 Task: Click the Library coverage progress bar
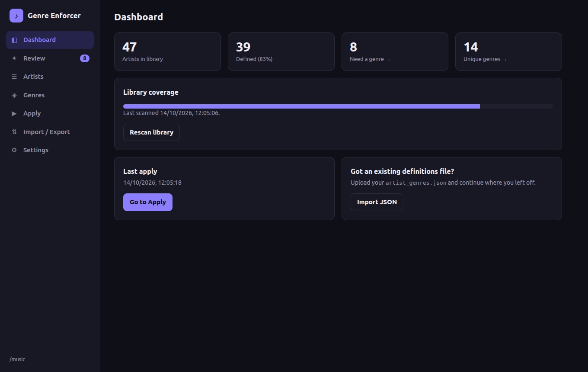(338, 106)
